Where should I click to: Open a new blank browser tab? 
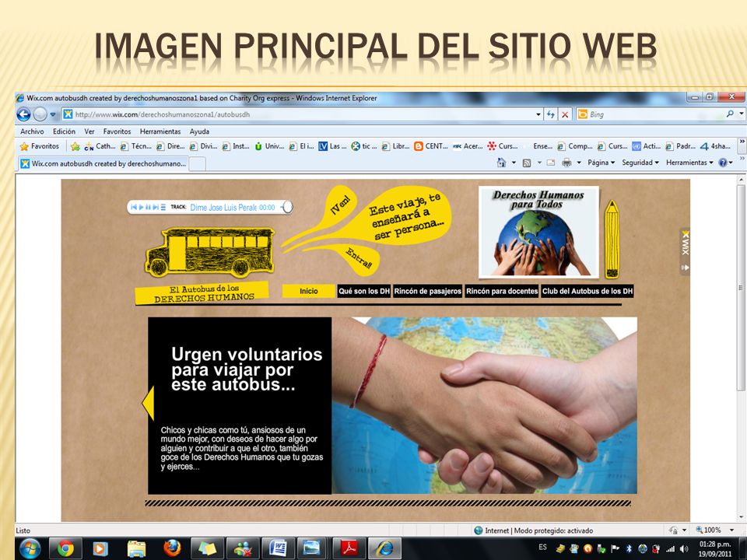(198, 164)
